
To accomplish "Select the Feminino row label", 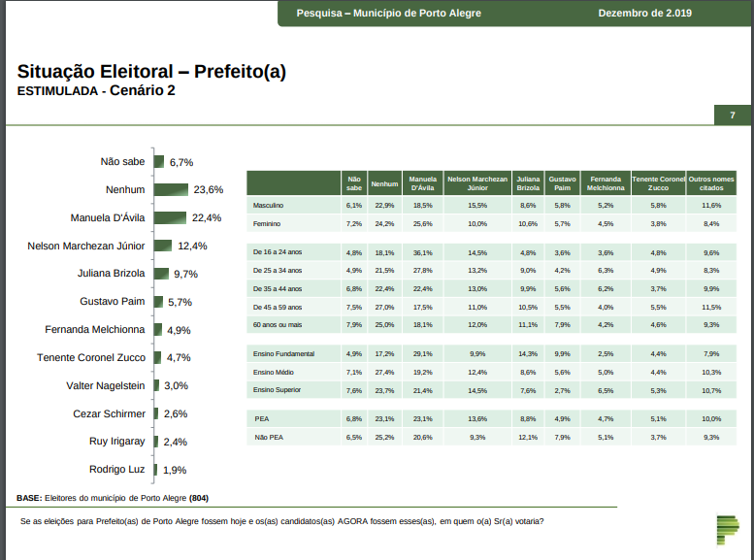I will point(267,223).
